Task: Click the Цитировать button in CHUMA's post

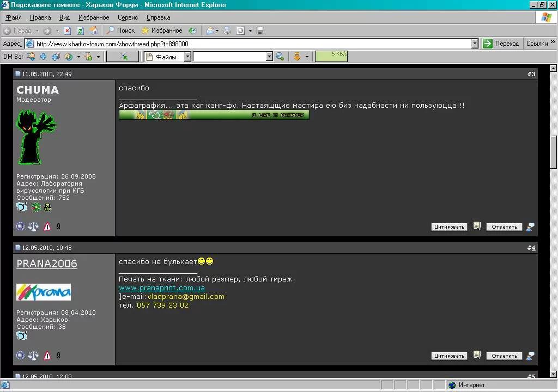Action: coord(449,227)
